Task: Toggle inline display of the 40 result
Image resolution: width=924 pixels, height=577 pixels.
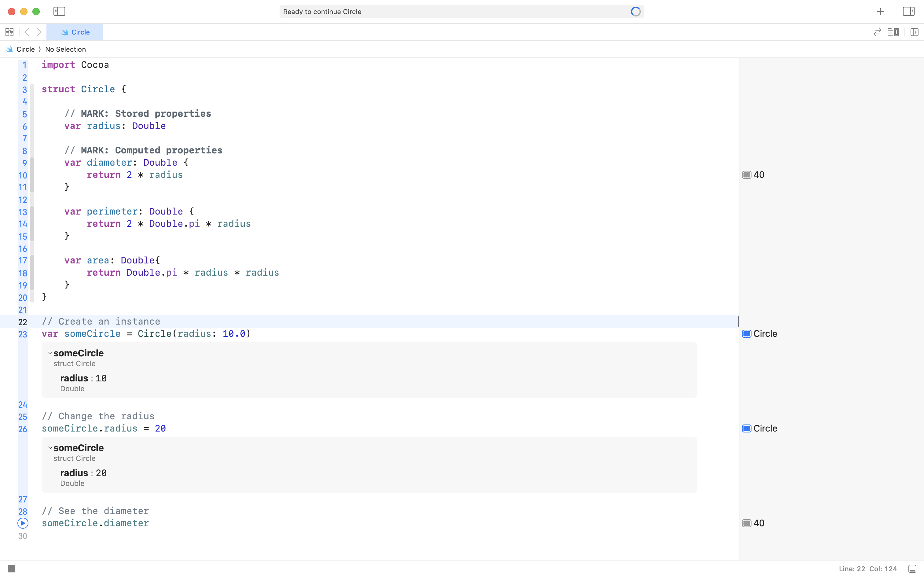Action: (746, 175)
